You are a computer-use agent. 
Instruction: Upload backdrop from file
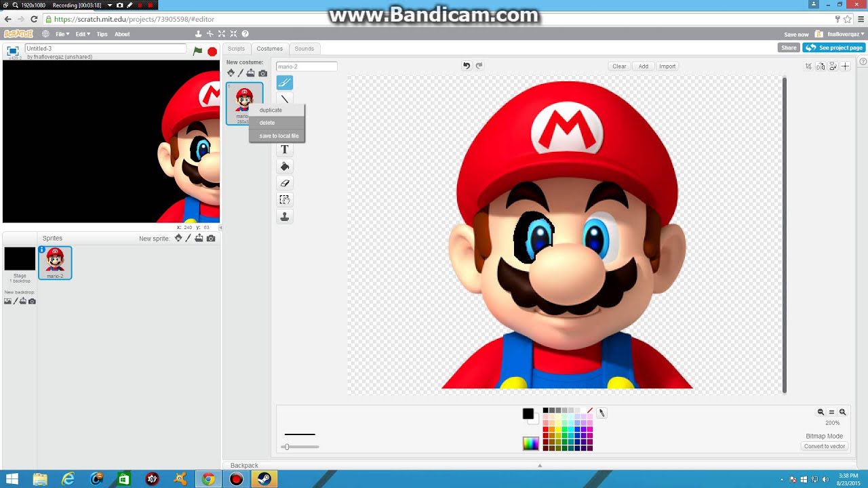click(23, 301)
